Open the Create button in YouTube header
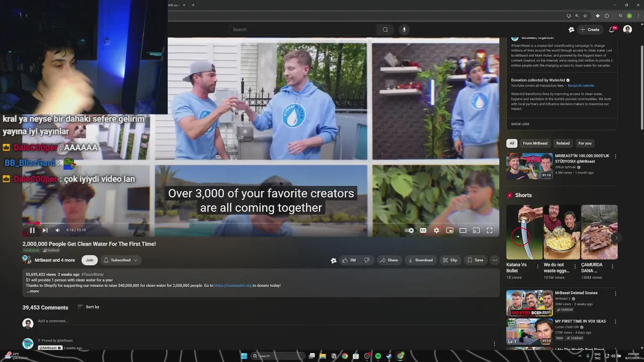The height and width of the screenshot is (362, 644). pos(590,30)
